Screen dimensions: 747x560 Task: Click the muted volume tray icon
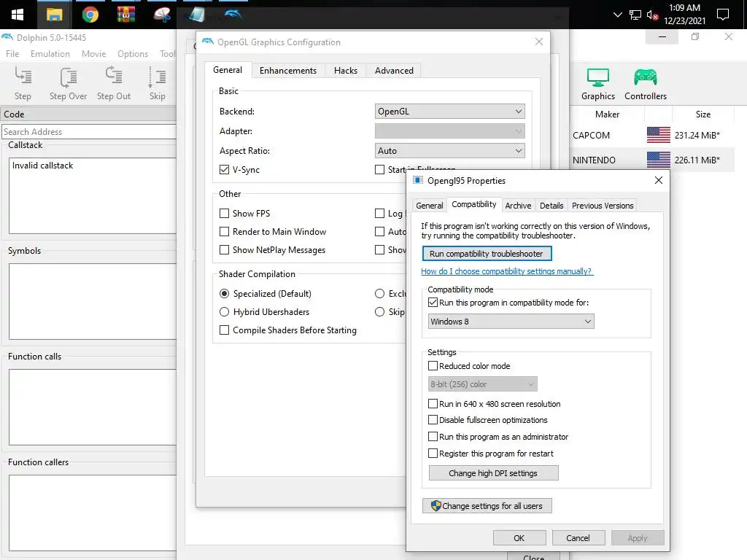(x=652, y=15)
